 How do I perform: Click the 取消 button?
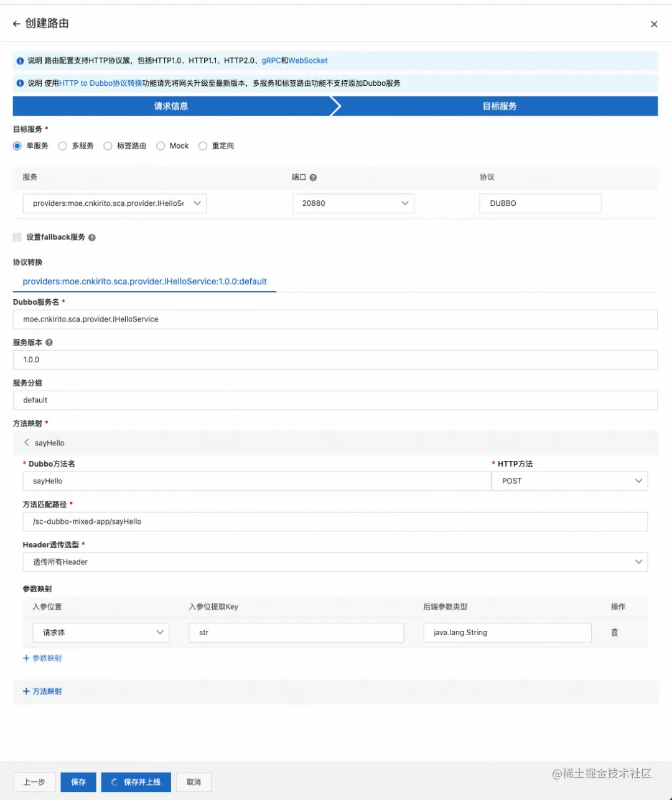click(194, 782)
